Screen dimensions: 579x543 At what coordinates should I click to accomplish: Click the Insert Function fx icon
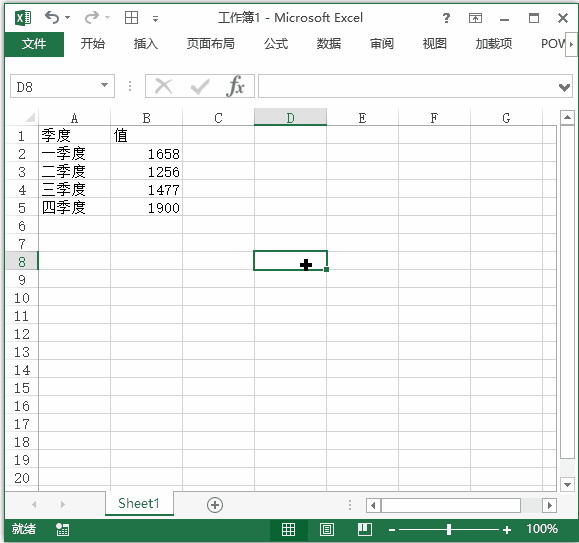click(x=236, y=86)
